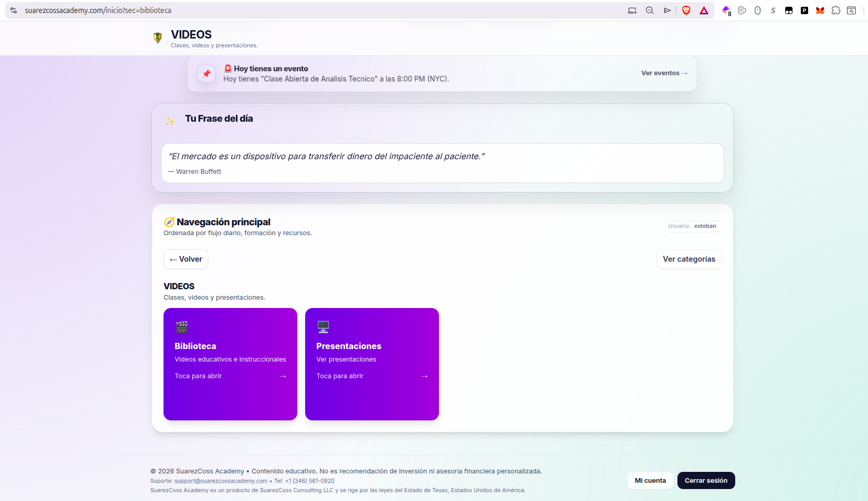Screen dimensions: 868x501
Task: Click the zoom magnifier icon in toolbar
Action: pyautogui.click(x=649, y=10)
